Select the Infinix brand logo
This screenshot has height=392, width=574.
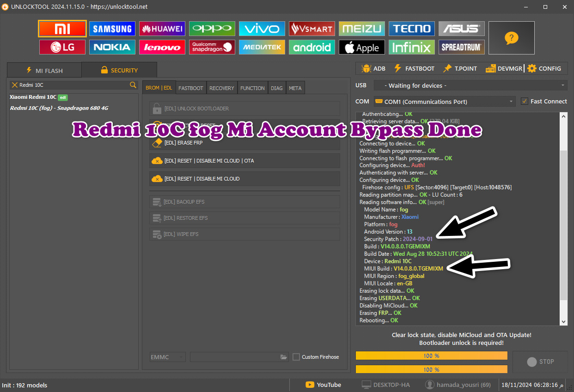412,47
